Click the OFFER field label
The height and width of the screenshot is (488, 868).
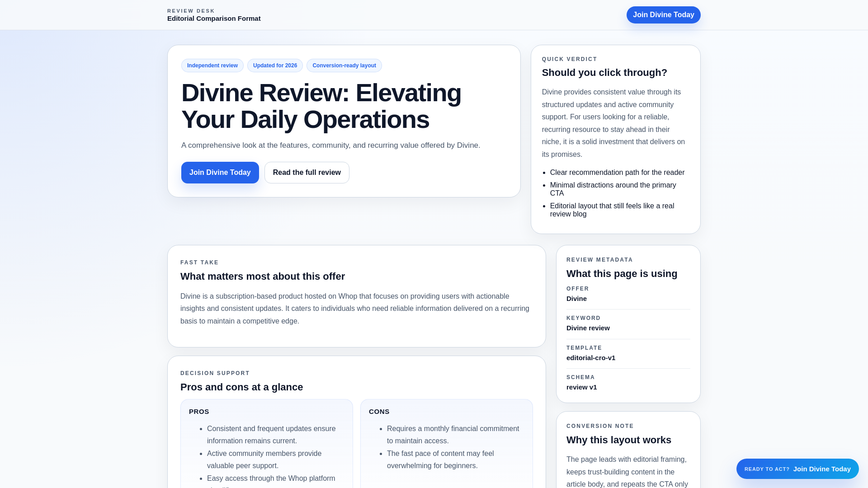(x=578, y=289)
